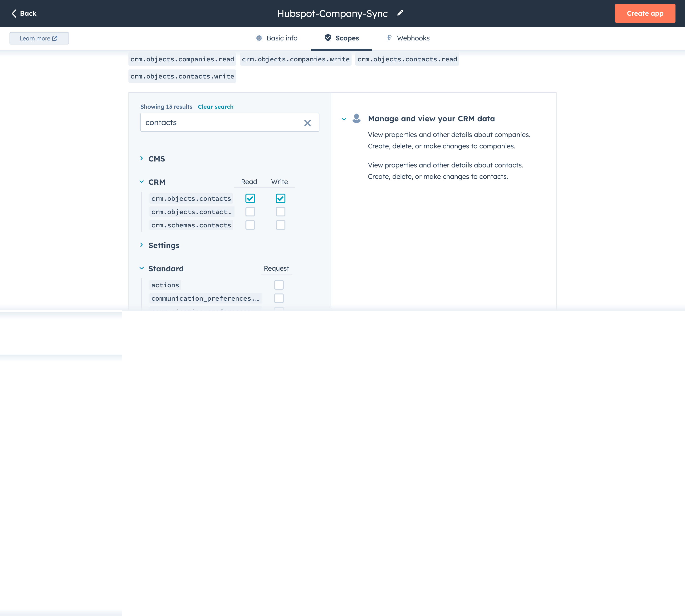The image size is (685, 616).
Task: Click the lightning icon beside Webhooks
Action: pos(389,38)
